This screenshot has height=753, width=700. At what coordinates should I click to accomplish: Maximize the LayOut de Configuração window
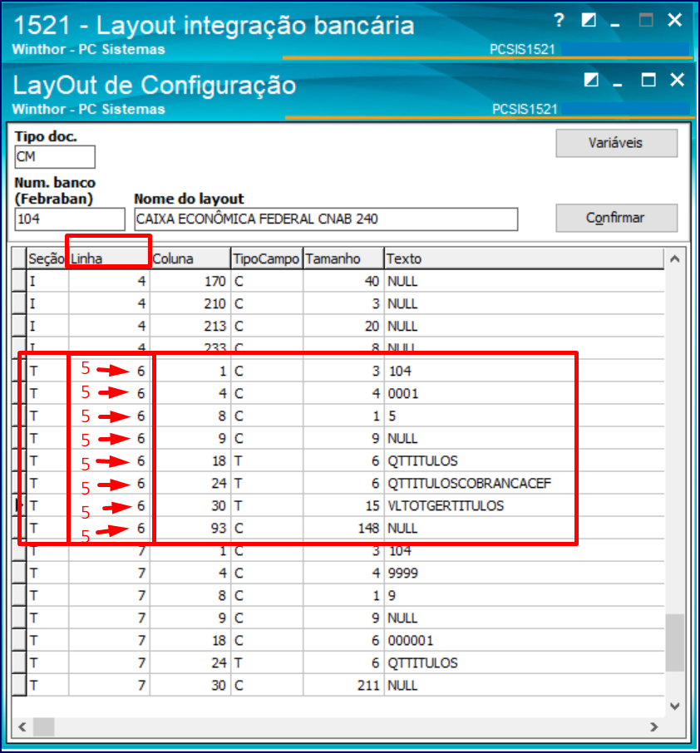click(648, 80)
